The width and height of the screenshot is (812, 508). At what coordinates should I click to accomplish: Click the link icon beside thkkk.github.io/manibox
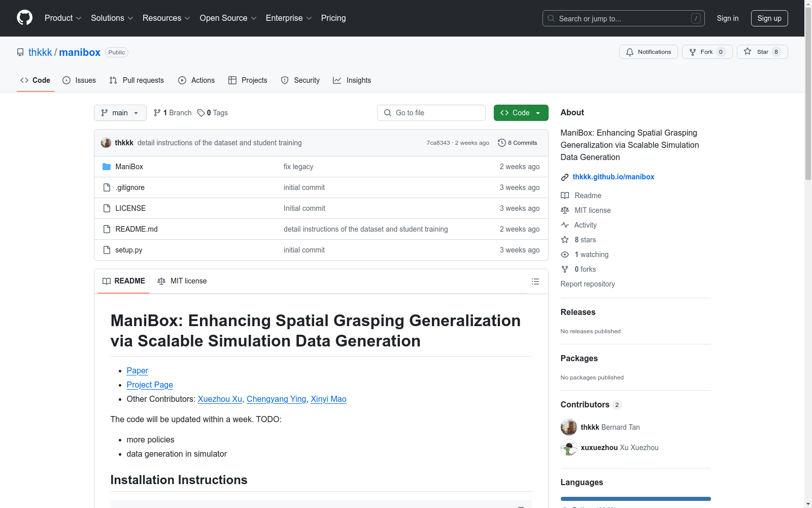(565, 177)
